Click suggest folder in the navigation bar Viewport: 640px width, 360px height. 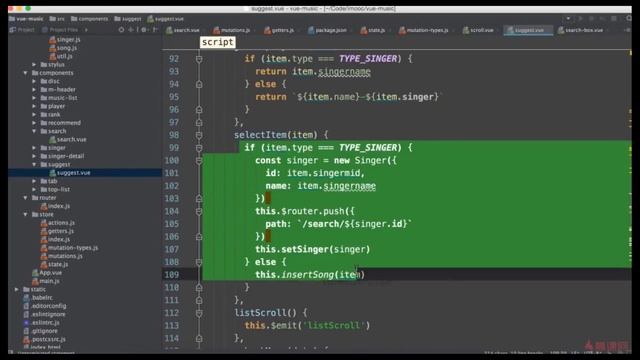coord(128,19)
